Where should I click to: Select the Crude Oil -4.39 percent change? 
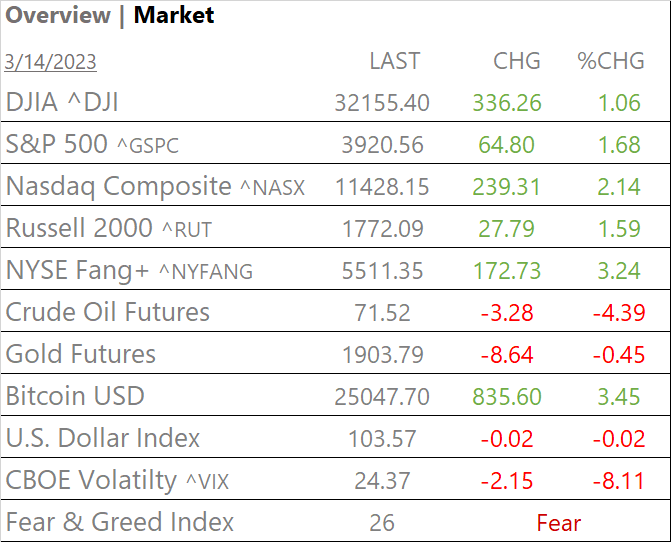click(x=616, y=313)
